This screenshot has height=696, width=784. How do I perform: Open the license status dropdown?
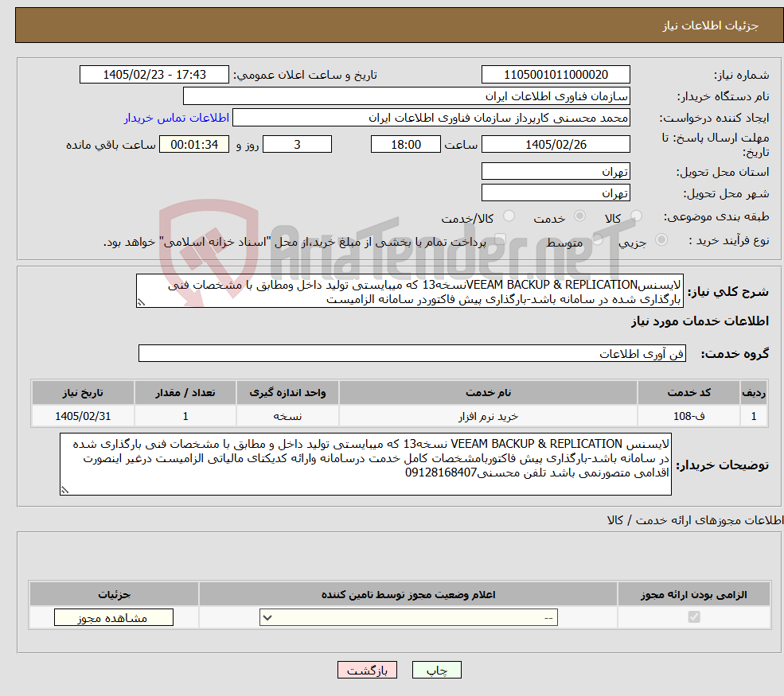[408, 617]
